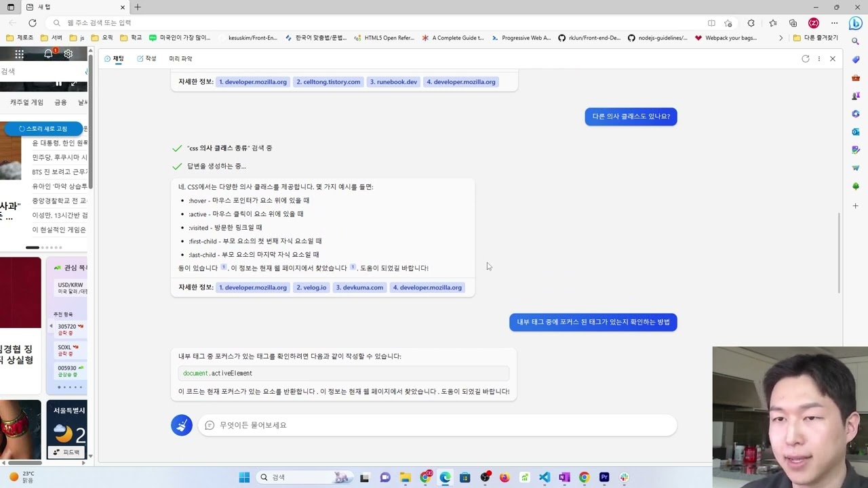Open the tab actions menu icon
Screen dimensions: 868x488
click(10, 7)
